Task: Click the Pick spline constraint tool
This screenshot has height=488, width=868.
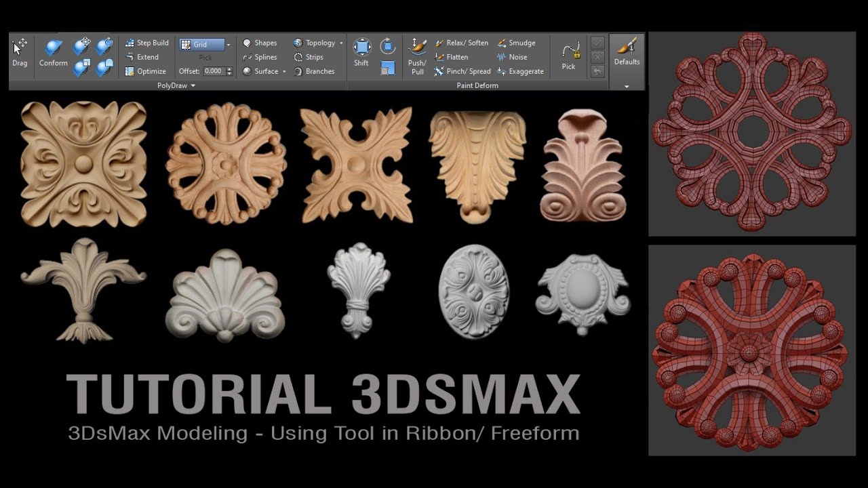Action: click(570, 56)
